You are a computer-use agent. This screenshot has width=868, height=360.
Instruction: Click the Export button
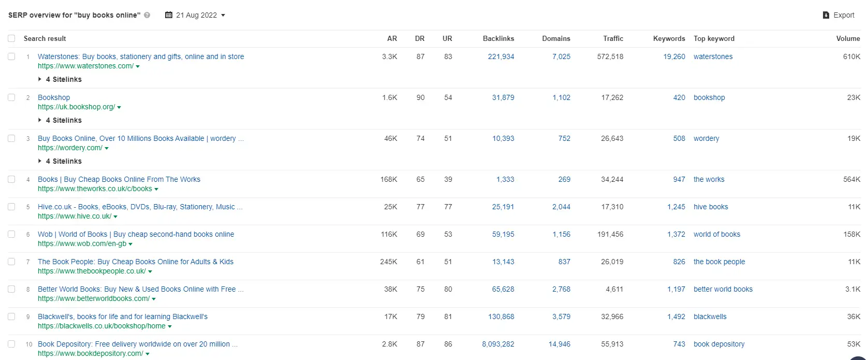pyautogui.click(x=838, y=15)
